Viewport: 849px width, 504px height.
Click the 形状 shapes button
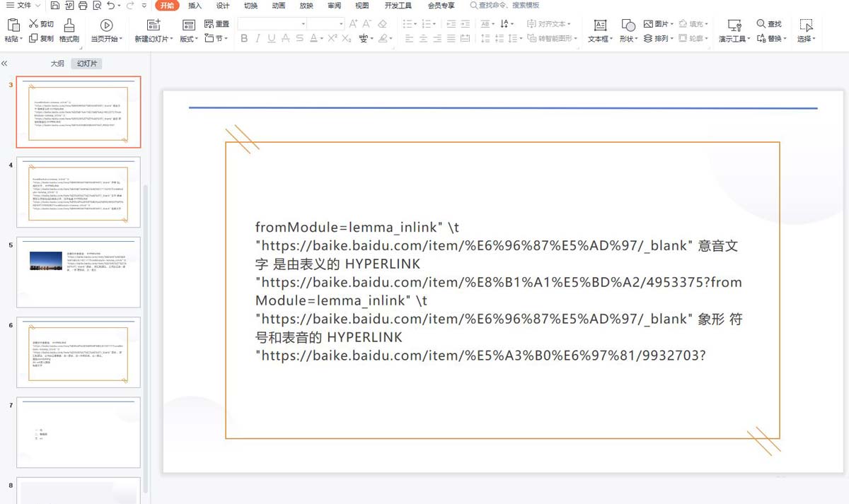(628, 31)
